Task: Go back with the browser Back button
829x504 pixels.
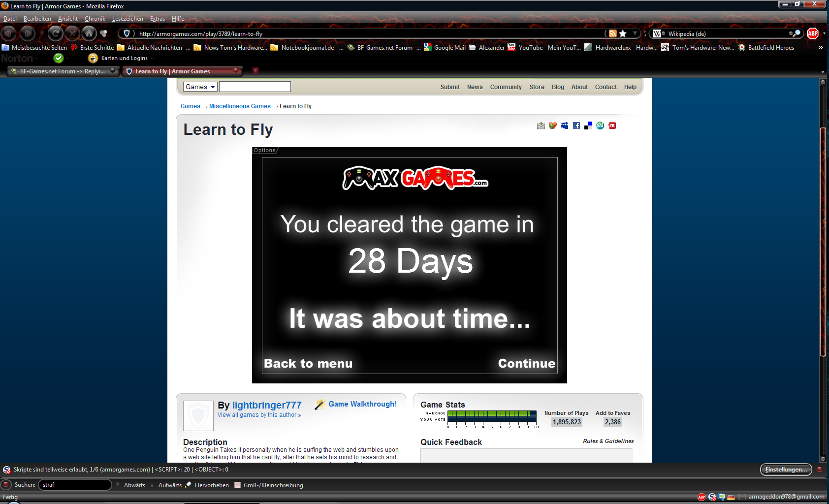Action: pos(9,33)
